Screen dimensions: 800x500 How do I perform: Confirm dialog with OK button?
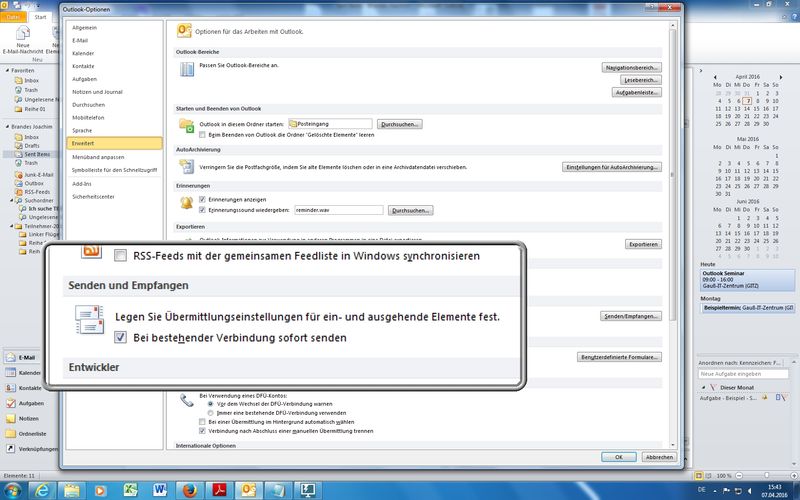(619, 457)
